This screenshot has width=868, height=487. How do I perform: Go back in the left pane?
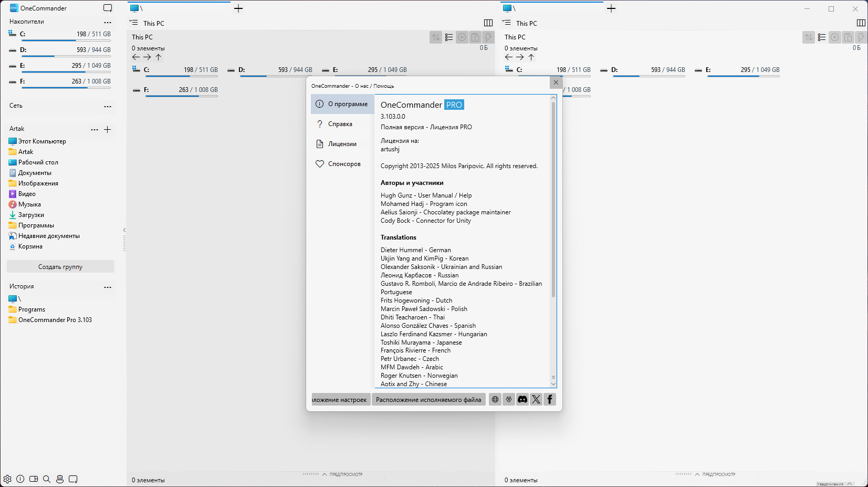point(136,57)
